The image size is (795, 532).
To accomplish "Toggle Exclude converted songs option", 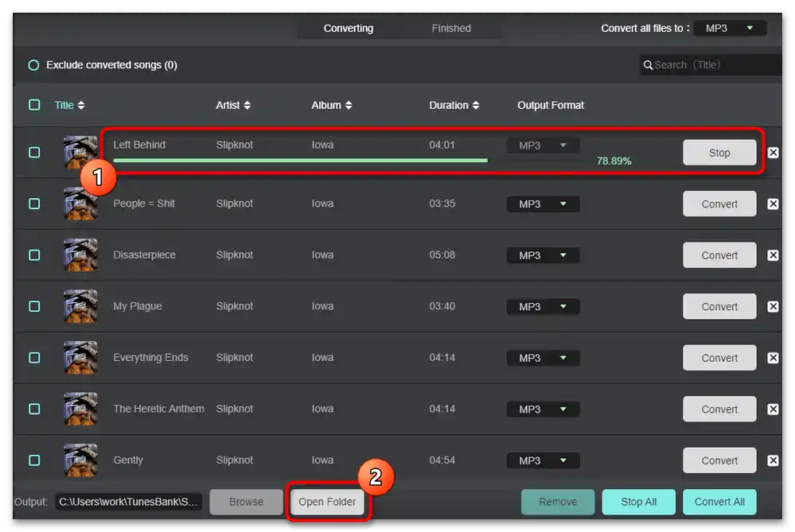I will tap(33, 65).
